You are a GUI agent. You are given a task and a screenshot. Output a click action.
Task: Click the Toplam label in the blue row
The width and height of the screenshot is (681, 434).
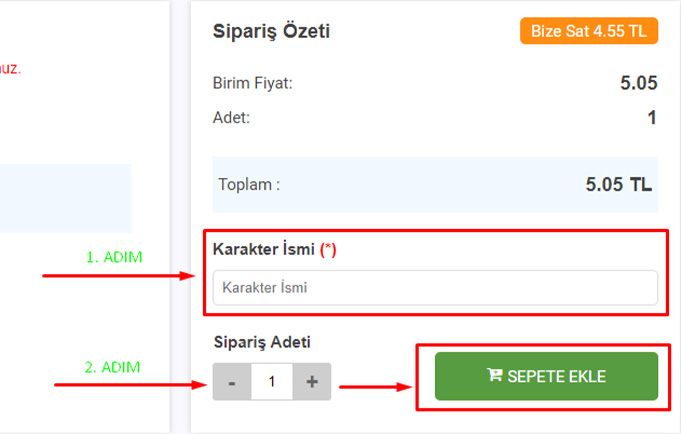coord(249,184)
